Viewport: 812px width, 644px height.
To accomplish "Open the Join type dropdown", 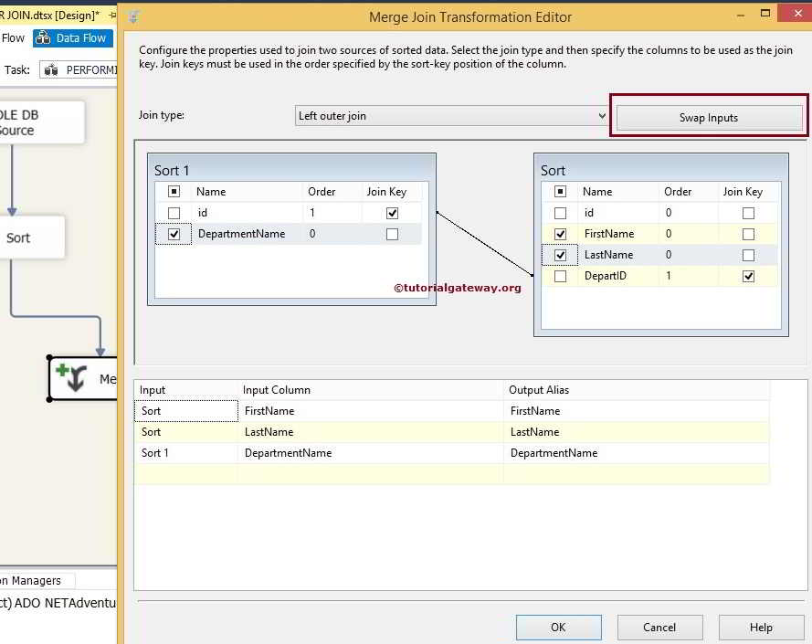I will (x=600, y=115).
